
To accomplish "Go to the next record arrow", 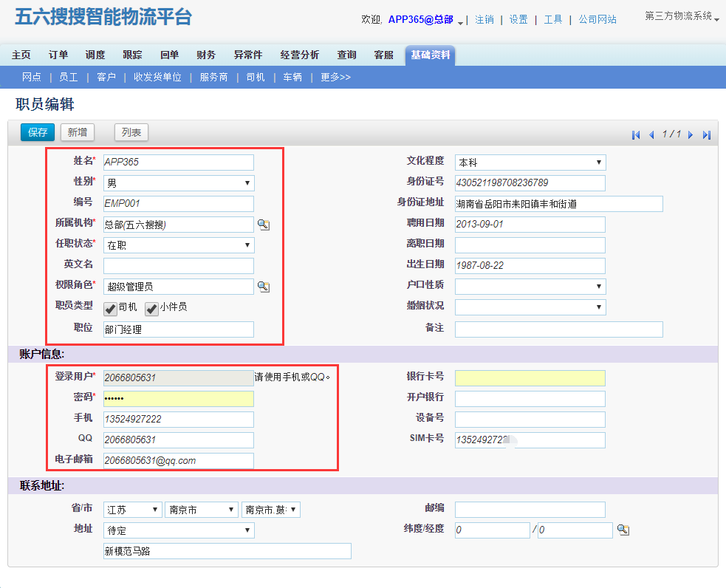I will [691, 134].
